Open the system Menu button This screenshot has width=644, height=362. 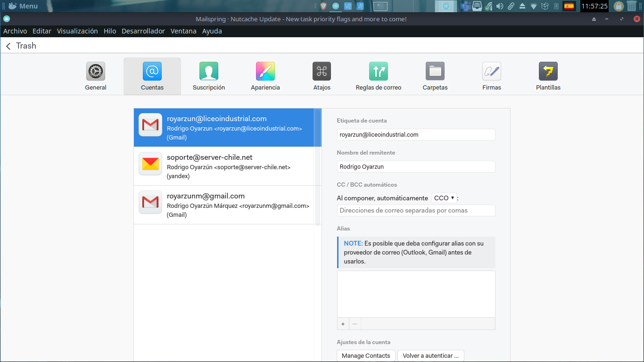23,6
